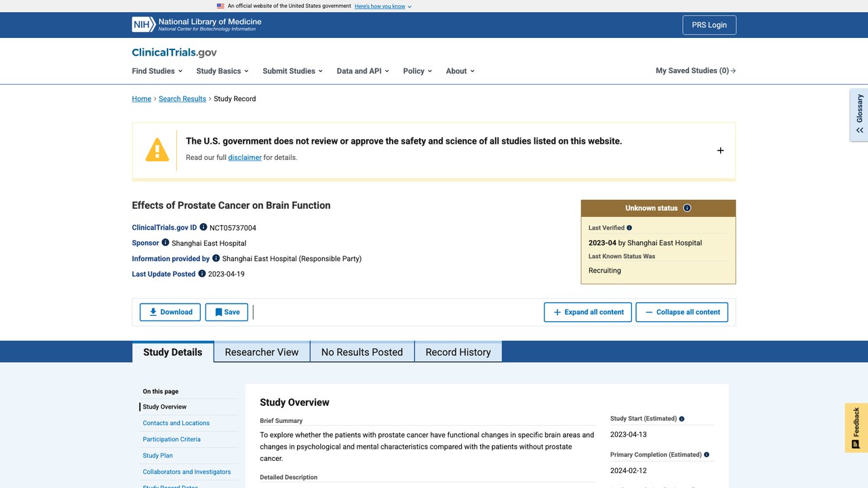Screen dimensions: 868x488
Task: Jump to Contacts and Locations section
Action: [176, 423]
